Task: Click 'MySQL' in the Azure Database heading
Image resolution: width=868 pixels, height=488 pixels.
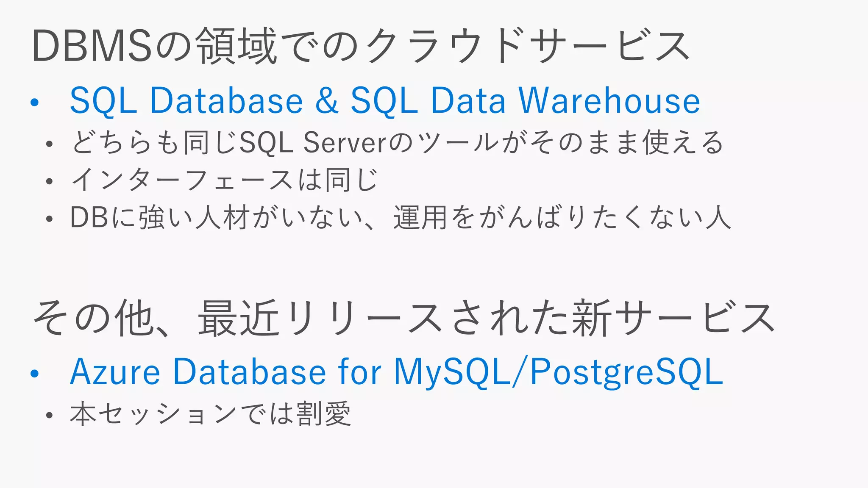Action: (452, 372)
